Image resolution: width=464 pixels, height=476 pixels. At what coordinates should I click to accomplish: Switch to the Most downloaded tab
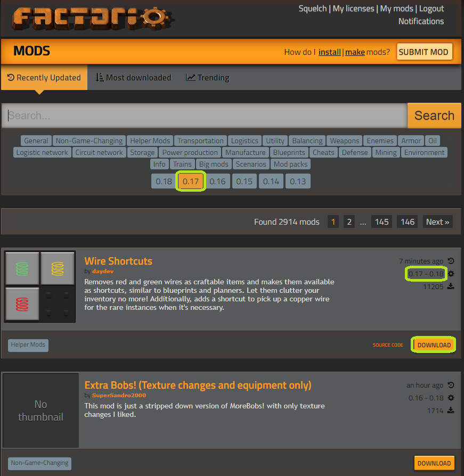coord(133,78)
